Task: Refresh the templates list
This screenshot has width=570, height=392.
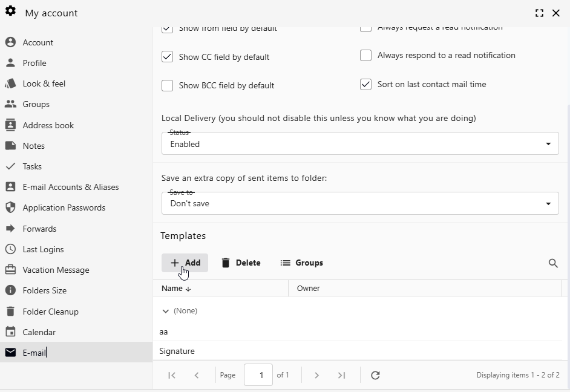Action: coord(375,375)
